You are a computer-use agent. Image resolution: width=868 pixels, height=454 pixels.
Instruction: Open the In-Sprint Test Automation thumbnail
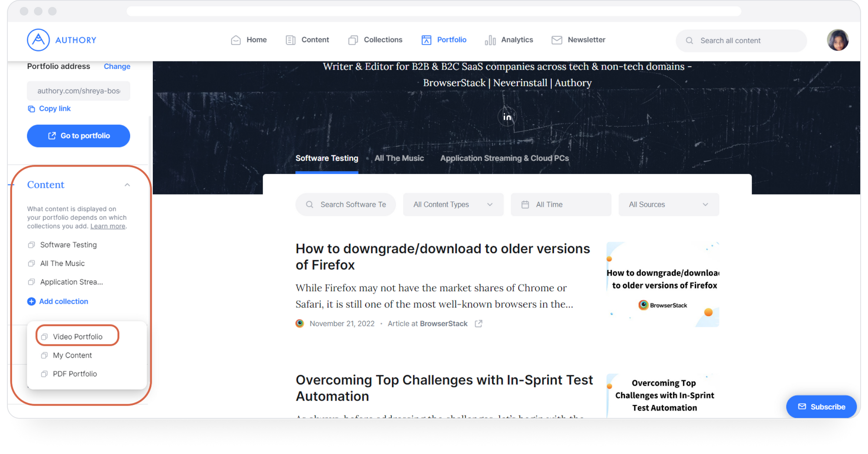pos(663,395)
